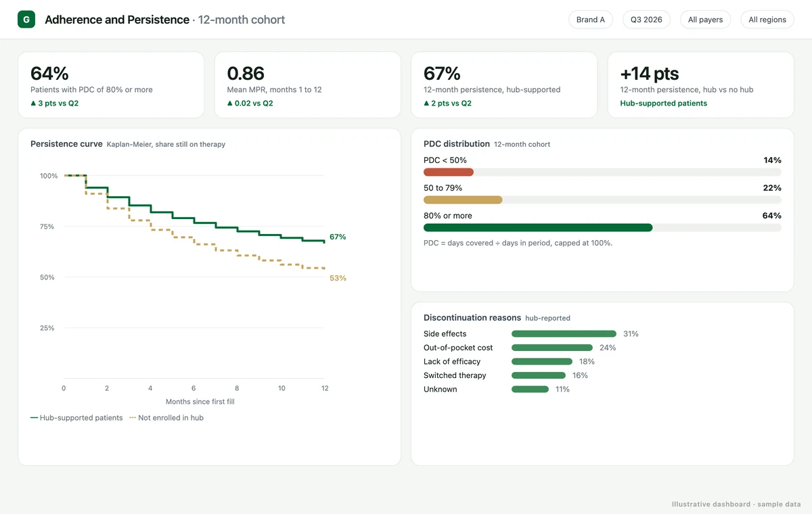Screen dimensions: 812x514
Task: Click the red PDC < 50% bar
Action: tap(449, 172)
